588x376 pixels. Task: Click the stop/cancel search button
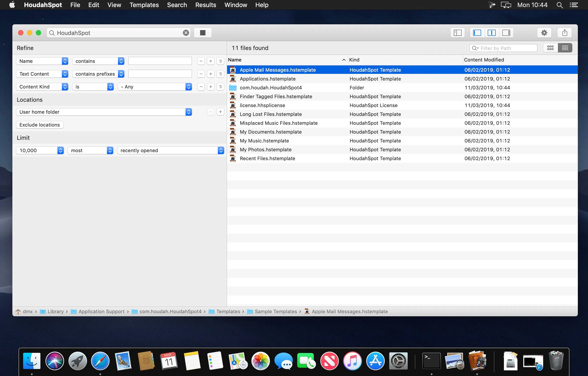click(x=202, y=33)
